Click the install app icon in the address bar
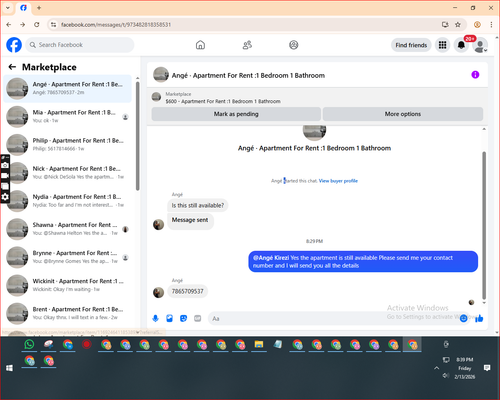The height and width of the screenshot is (400, 500). click(x=445, y=25)
